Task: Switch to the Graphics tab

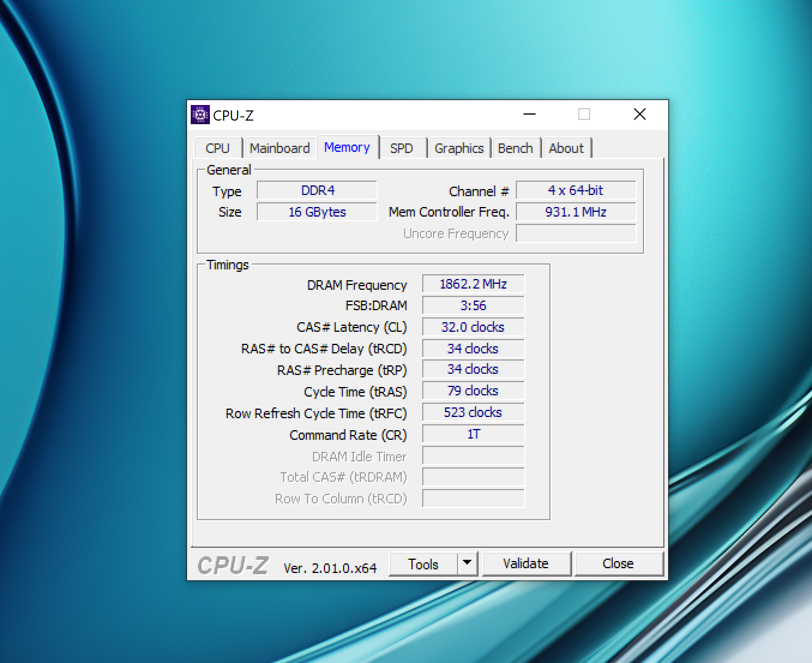Action: click(x=459, y=148)
